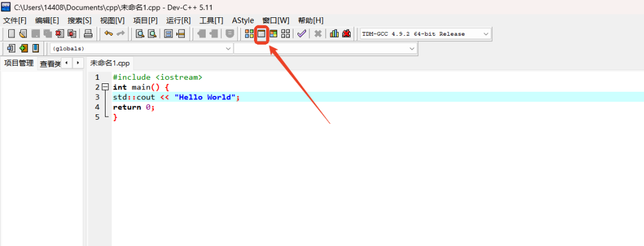The width and height of the screenshot is (644, 246).
Task: Create a new source file via toolbar
Action: tap(12, 33)
